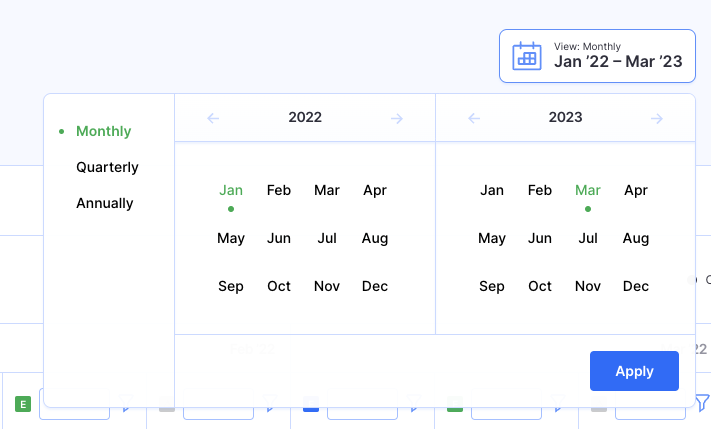Select the Monthly view option
Viewport: 711px width, 429px height.
[x=103, y=131]
